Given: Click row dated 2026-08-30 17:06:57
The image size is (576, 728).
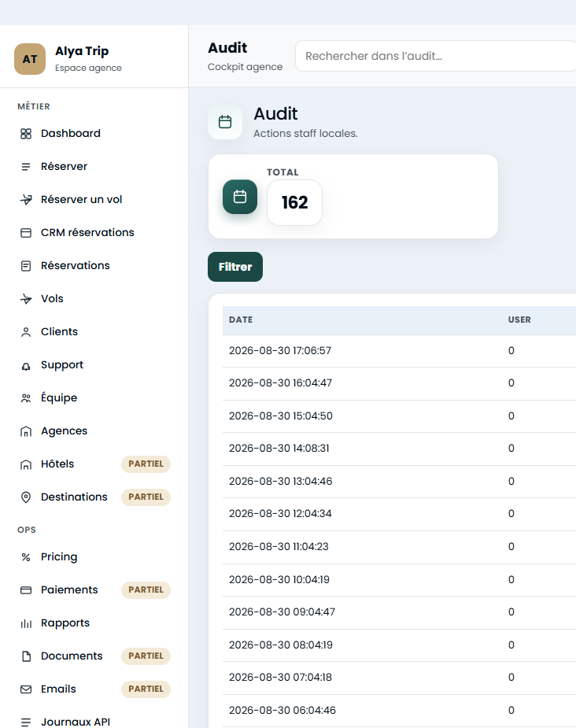Looking at the screenshot, I should 399,350.
